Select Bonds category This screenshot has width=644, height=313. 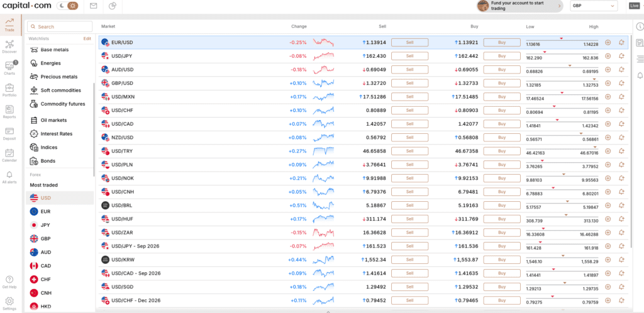click(48, 161)
